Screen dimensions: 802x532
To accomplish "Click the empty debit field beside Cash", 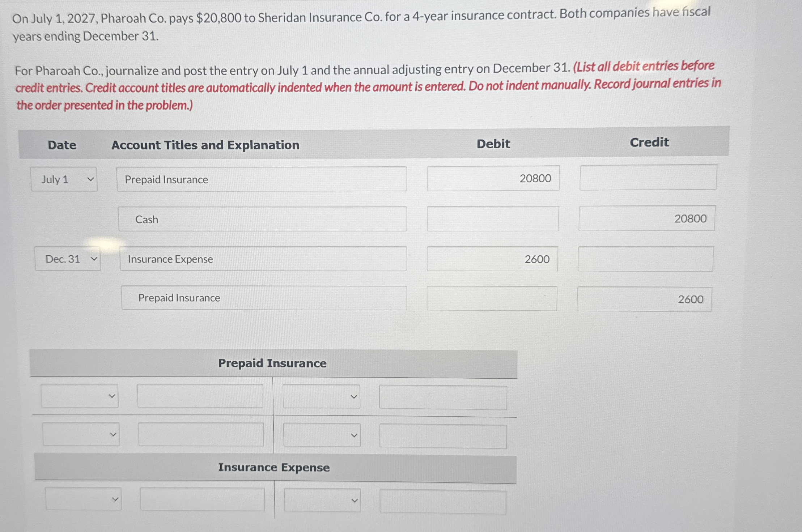I will (x=493, y=218).
